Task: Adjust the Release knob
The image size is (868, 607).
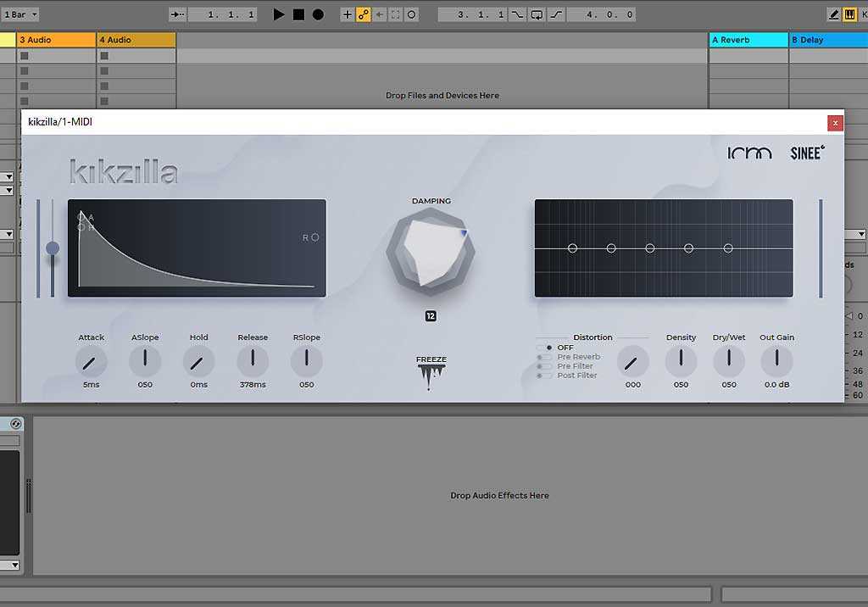Action: [x=253, y=360]
